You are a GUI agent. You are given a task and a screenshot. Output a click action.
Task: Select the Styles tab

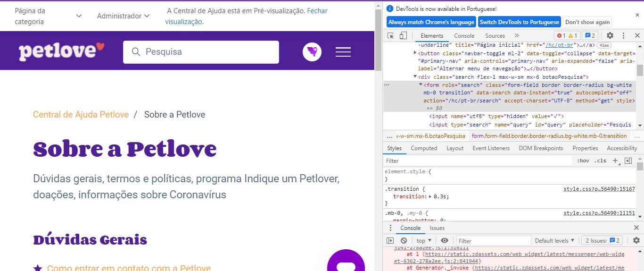(395, 148)
